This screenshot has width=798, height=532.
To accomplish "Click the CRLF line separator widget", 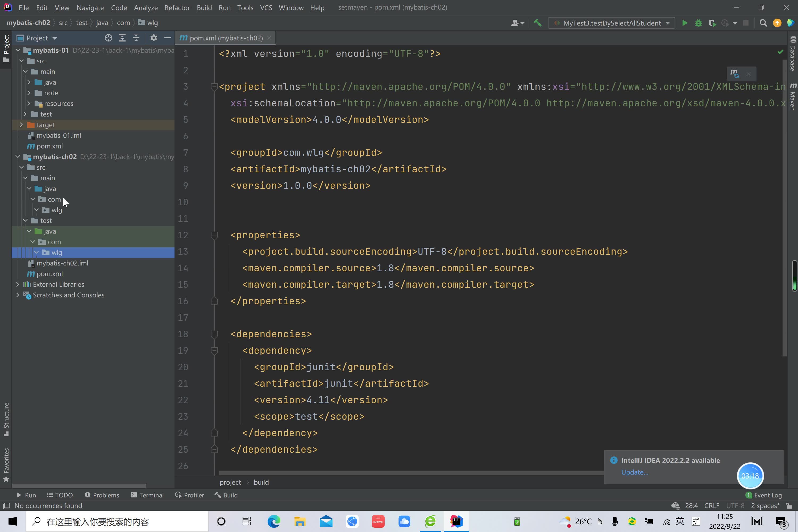I will coord(712,506).
